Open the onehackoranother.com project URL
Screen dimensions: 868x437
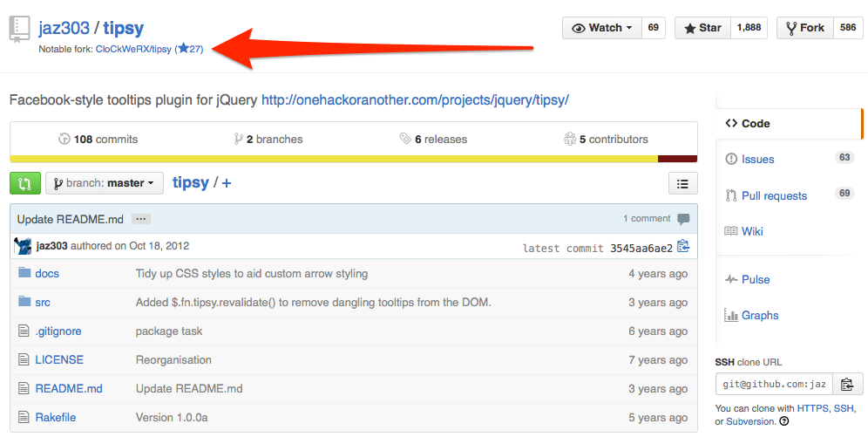(415, 100)
